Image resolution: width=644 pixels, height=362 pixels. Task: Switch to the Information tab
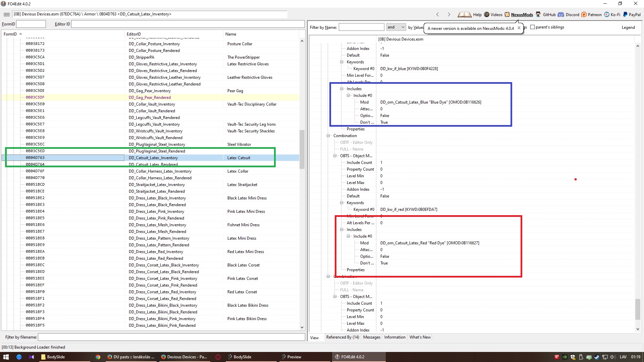pyautogui.click(x=395, y=337)
